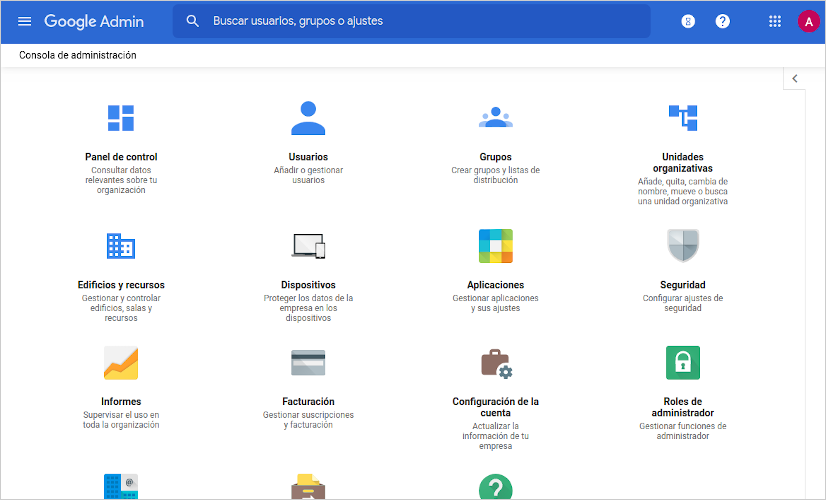Collapse the side panel chevron
826x500 pixels.
click(x=795, y=79)
